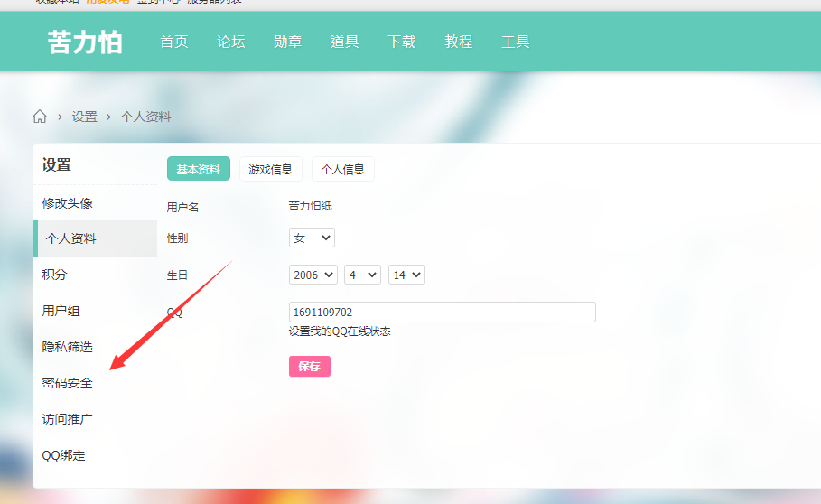
Task: Open the 论坛 navigation item
Action: [231, 42]
